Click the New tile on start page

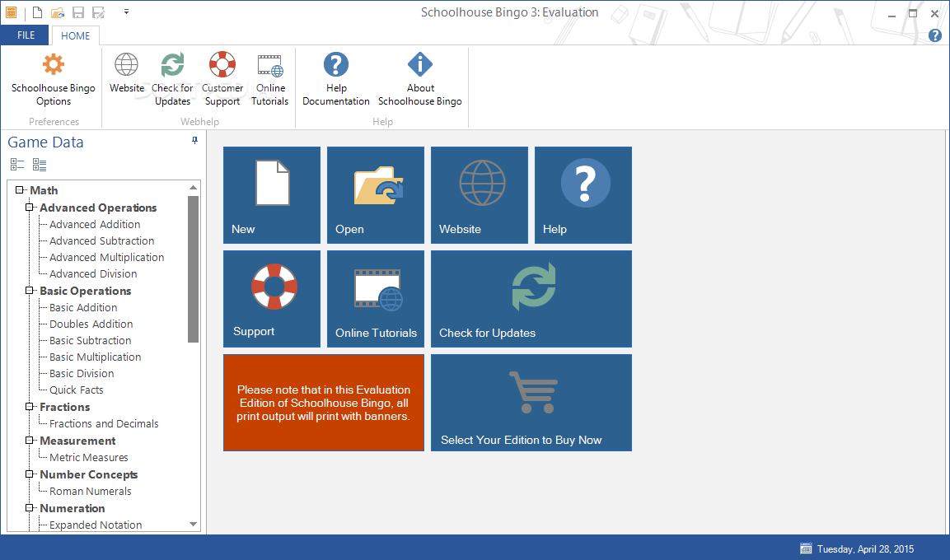point(271,195)
